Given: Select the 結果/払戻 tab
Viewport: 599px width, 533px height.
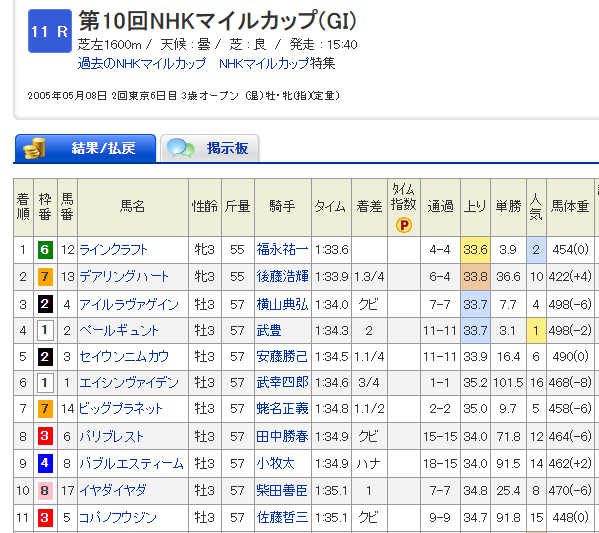Looking at the screenshot, I should 85,148.
